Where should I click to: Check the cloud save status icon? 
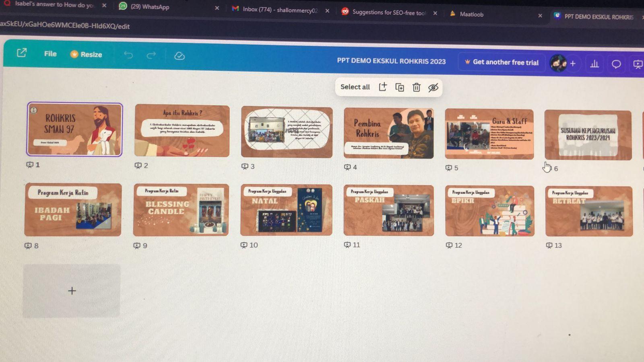[x=180, y=56]
